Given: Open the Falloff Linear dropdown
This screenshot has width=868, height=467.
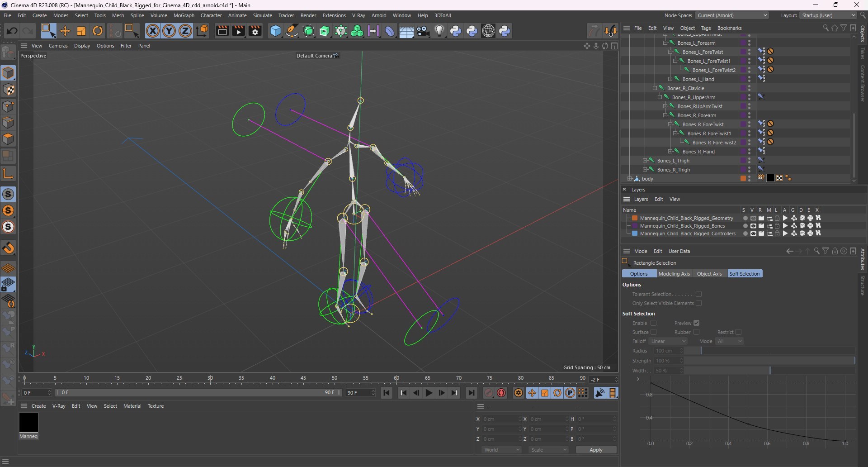Looking at the screenshot, I should tap(668, 341).
